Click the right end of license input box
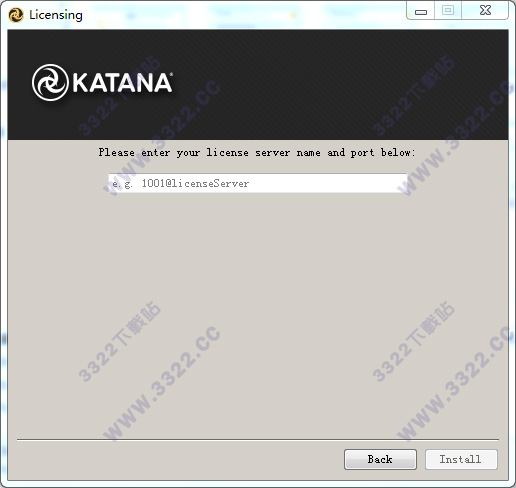Image resolution: width=516 pixels, height=488 pixels. 397,183
